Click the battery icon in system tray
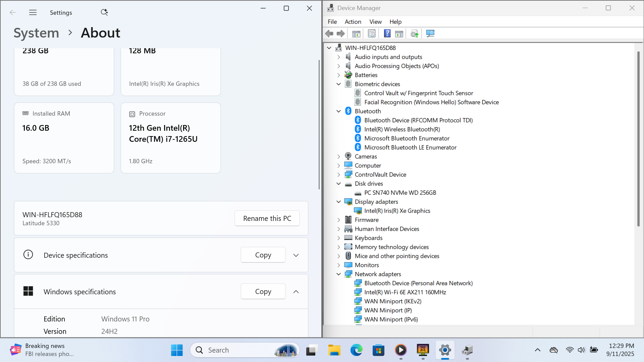644x362 pixels. tap(594, 350)
